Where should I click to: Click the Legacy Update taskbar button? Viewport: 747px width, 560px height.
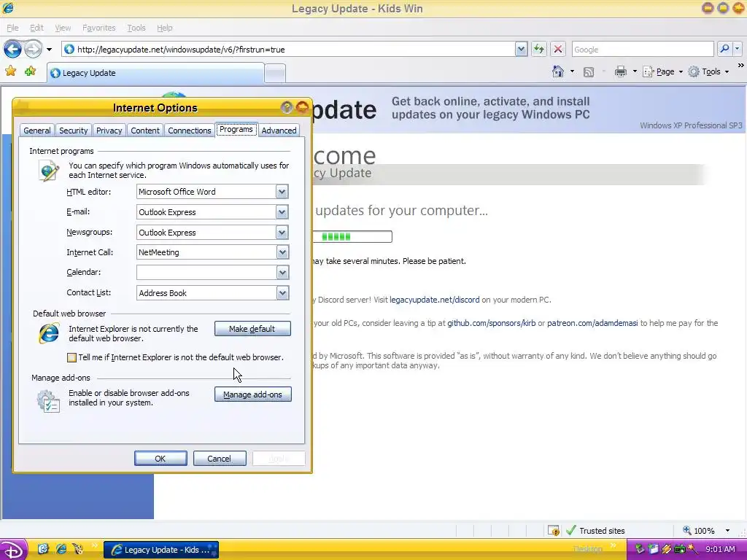click(x=161, y=550)
